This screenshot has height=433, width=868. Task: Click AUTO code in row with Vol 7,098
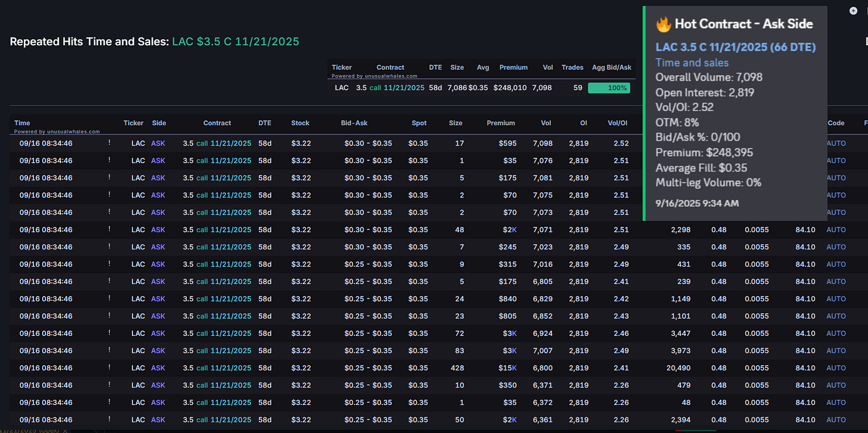tap(836, 144)
